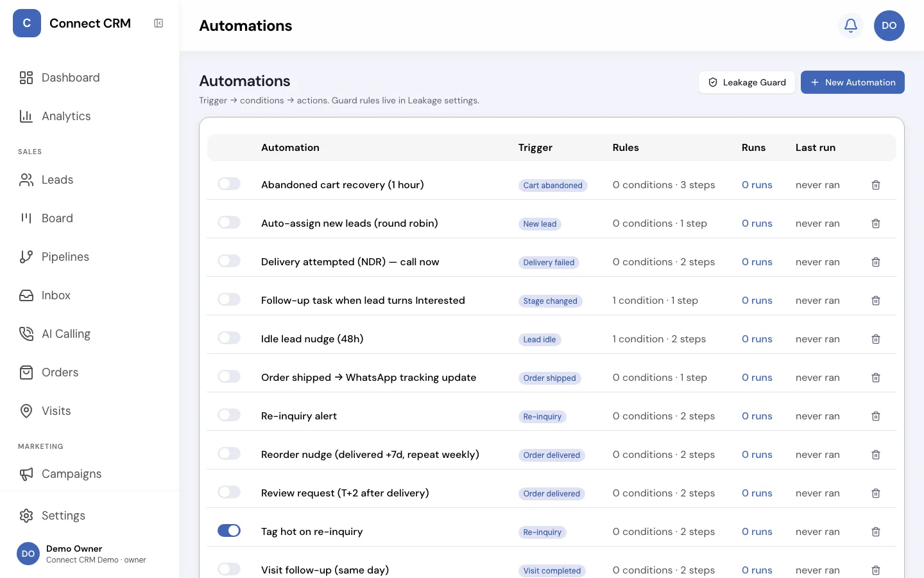Navigate to Pipelines
Viewport: 924px width, 578px height.
[x=90, y=257]
